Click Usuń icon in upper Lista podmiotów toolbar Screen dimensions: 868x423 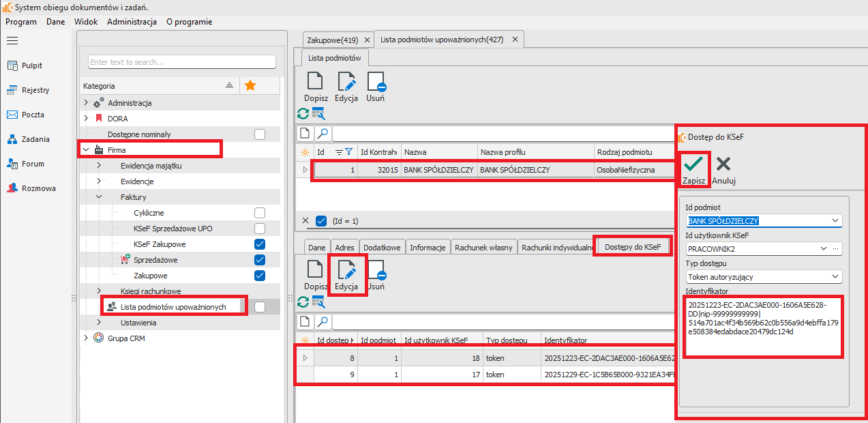click(x=376, y=83)
